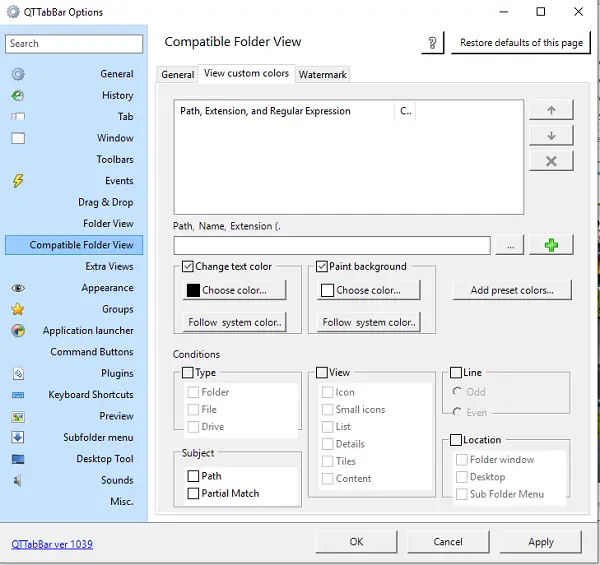
Task: Enable the Type condition checkbox
Action: (188, 373)
